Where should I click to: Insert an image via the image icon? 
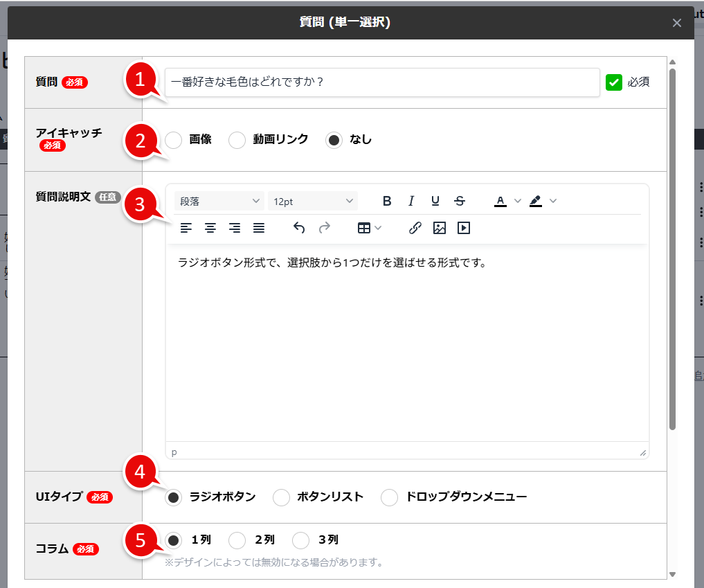pos(439,227)
